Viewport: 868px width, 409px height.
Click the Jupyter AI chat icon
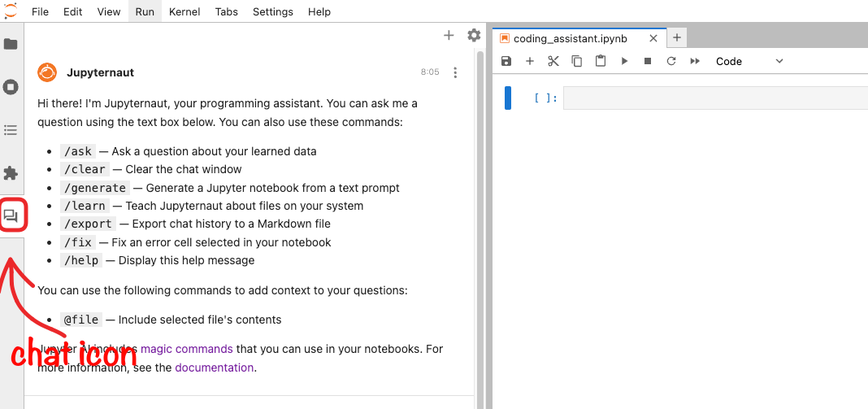click(11, 216)
